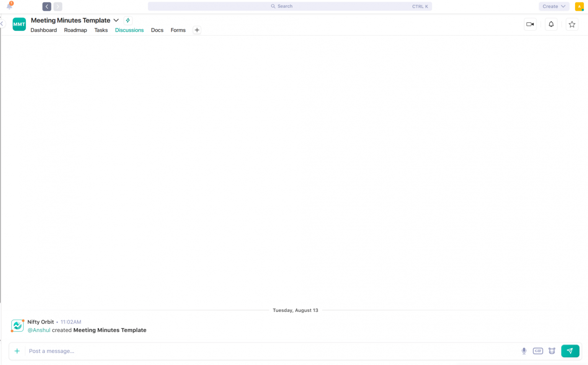The height and width of the screenshot is (365, 588).
Task: Switch to the Dashboard tab
Action: click(x=44, y=30)
